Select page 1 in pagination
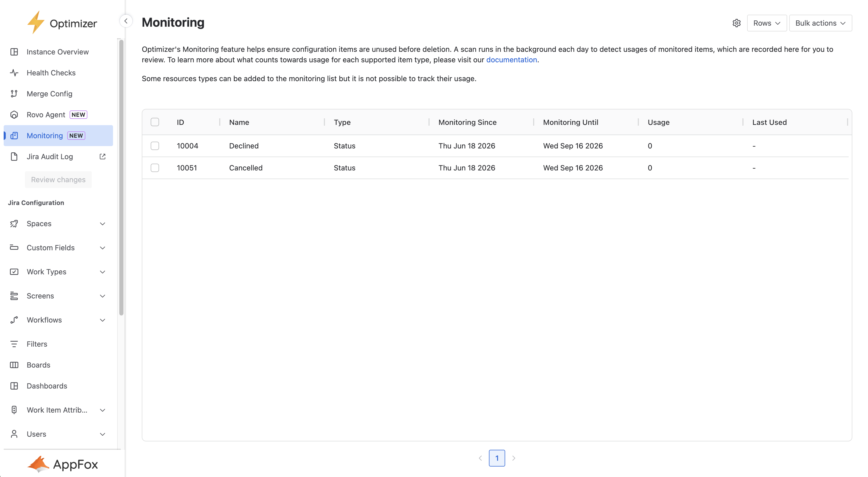 (497, 458)
